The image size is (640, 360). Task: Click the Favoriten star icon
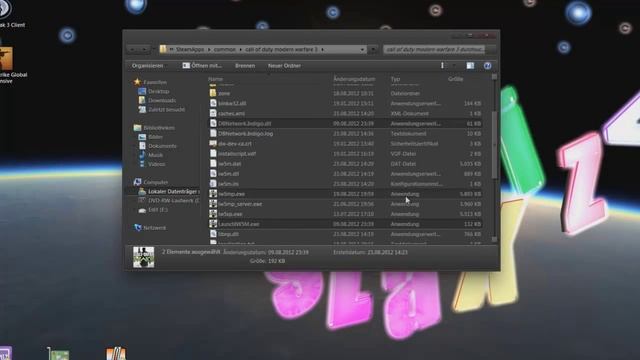(137, 82)
